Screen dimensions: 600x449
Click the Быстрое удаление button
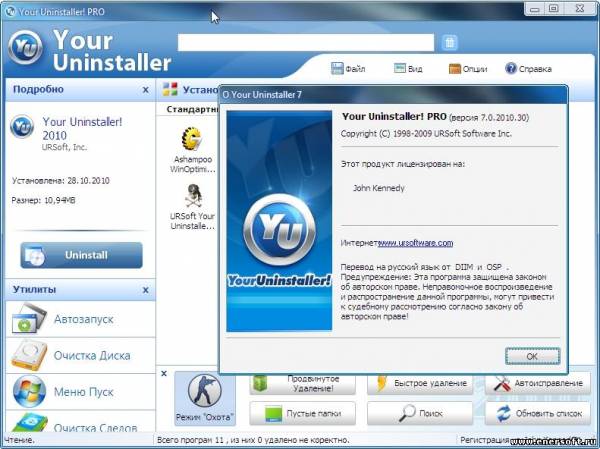click(420, 384)
